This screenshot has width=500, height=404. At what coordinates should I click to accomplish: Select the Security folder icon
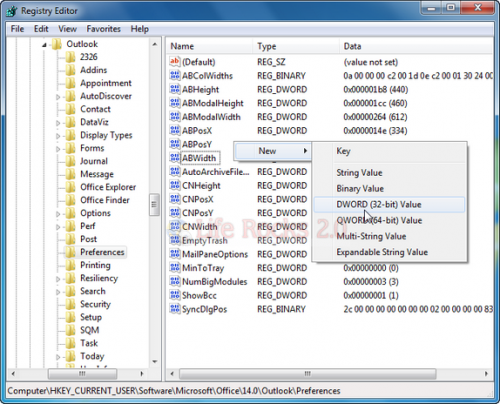click(x=70, y=304)
